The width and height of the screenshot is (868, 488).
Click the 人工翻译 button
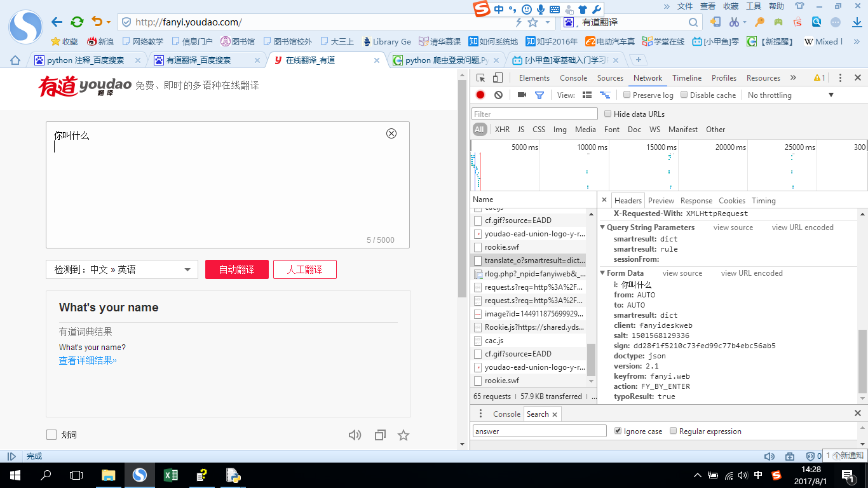(305, 269)
